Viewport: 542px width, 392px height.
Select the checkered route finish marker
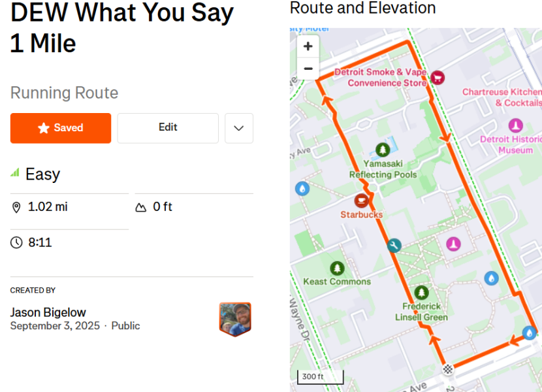pos(448,369)
